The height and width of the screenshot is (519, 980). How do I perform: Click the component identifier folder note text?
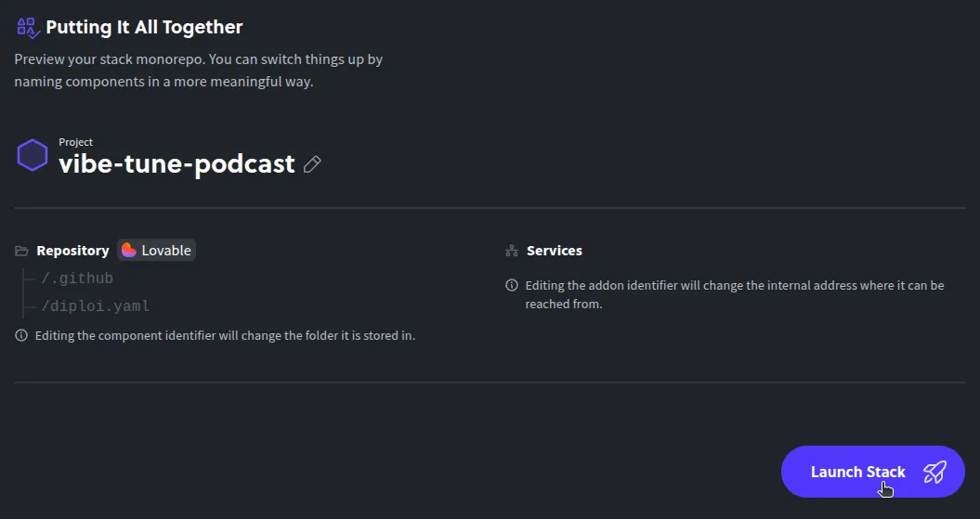click(225, 335)
